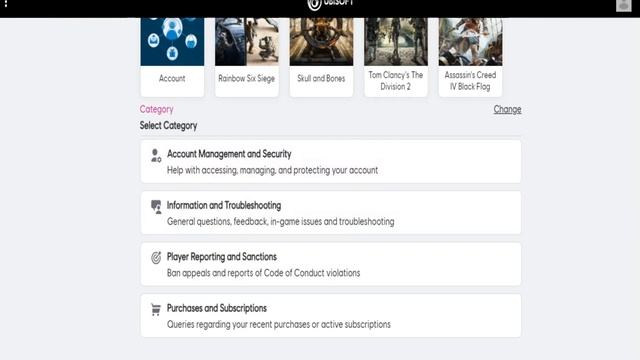
Task: Click the Change link
Action: coord(507,109)
